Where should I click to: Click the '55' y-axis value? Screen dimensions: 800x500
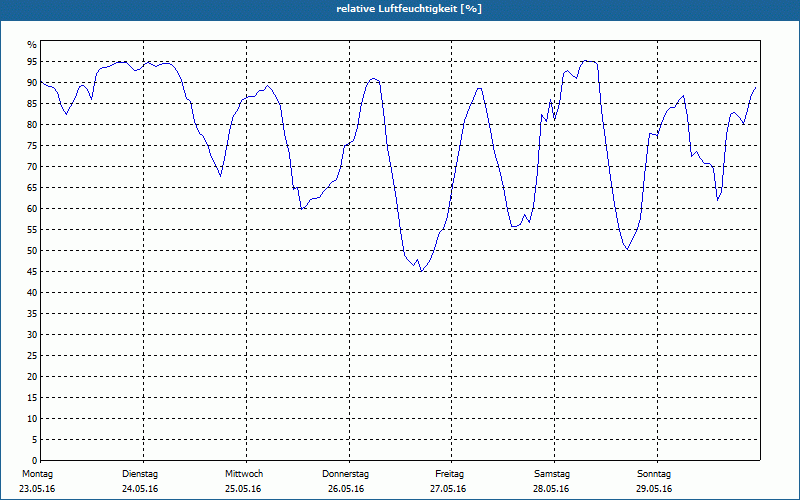pyautogui.click(x=32, y=230)
